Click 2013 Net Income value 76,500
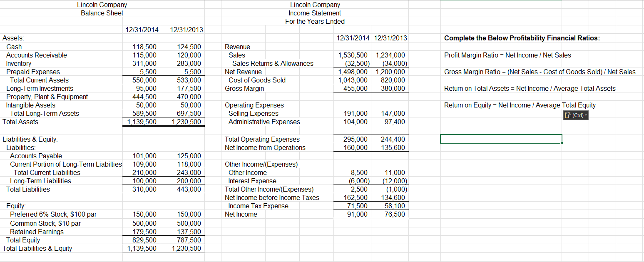This screenshot has width=644, height=262. 395,214
